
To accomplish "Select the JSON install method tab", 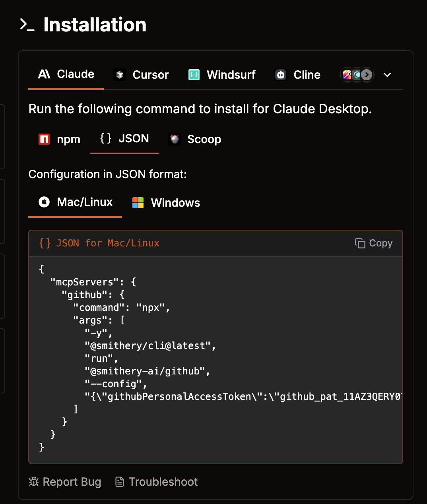I will pyautogui.click(x=124, y=139).
